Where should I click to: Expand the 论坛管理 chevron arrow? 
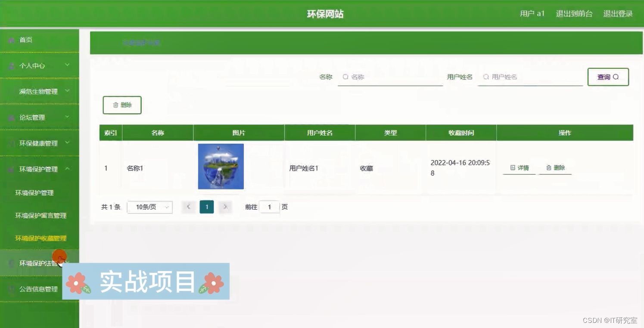point(67,117)
